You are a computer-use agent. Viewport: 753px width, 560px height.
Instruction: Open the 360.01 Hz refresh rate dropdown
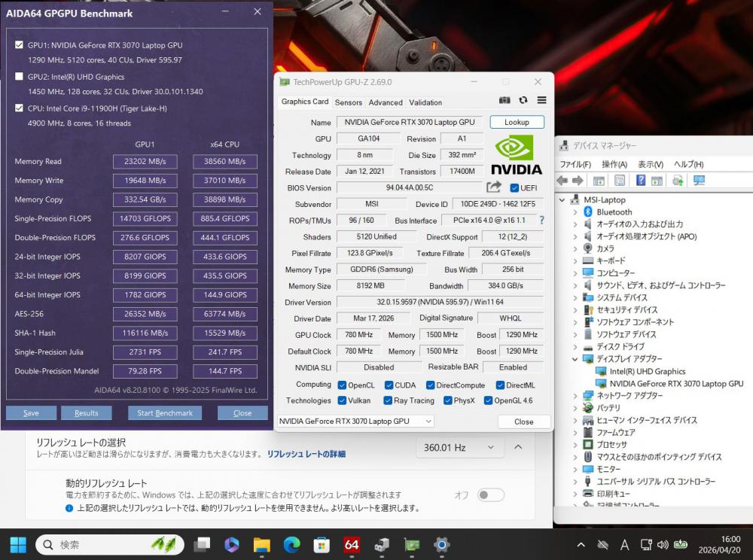point(459,448)
